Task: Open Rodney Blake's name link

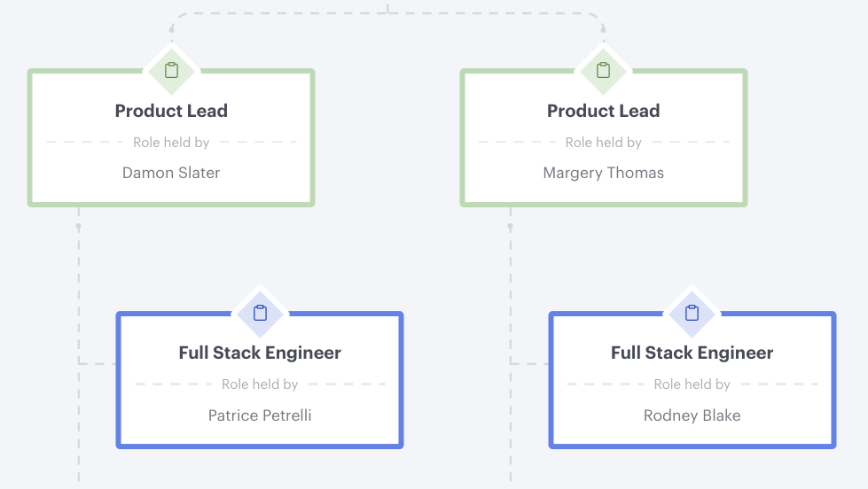Action: click(x=692, y=415)
